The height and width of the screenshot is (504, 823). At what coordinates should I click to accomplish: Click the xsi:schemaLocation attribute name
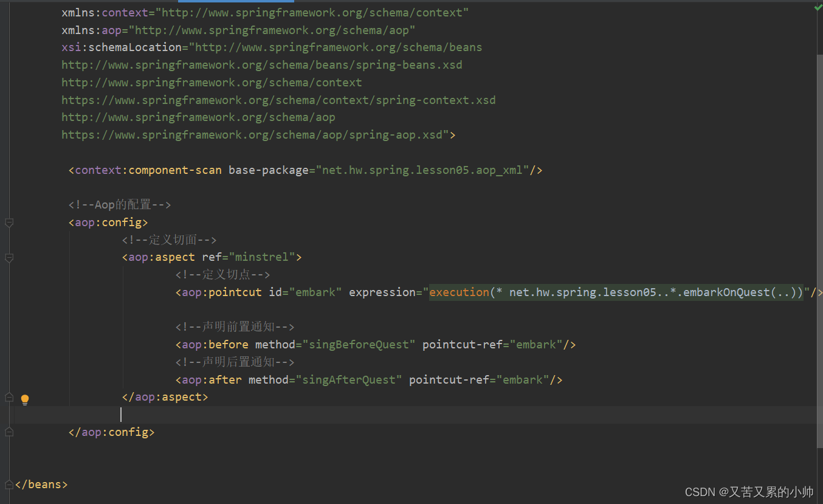pyautogui.click(x=122, y=47)
